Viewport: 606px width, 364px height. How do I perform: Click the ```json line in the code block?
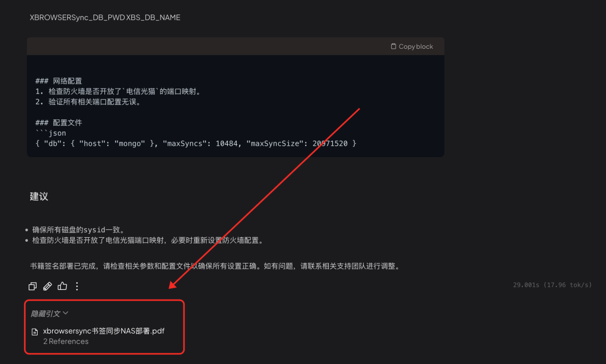click(x=50, y=133)
